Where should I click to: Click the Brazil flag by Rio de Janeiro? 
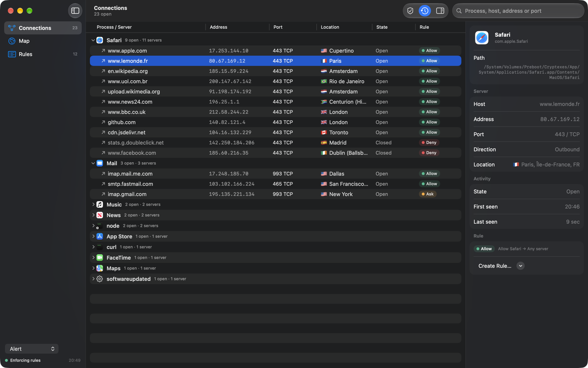[x=324, y=81]
